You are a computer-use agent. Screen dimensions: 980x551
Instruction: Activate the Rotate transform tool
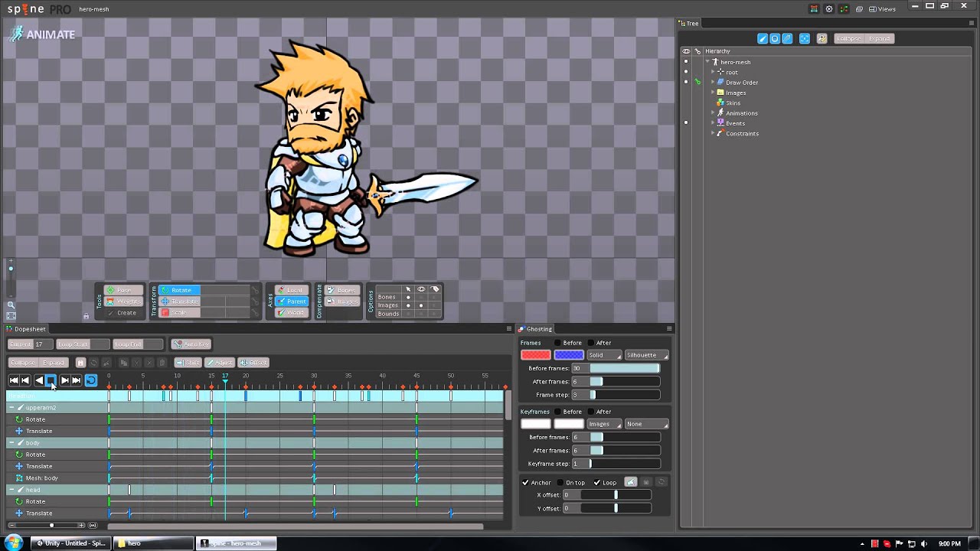178,290
